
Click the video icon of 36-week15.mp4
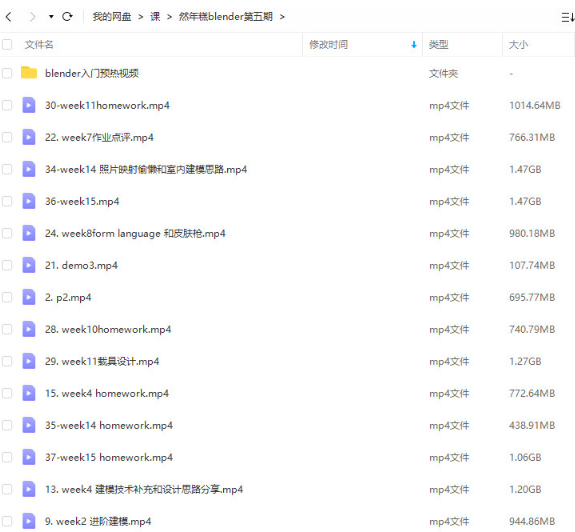click(29, 201)
